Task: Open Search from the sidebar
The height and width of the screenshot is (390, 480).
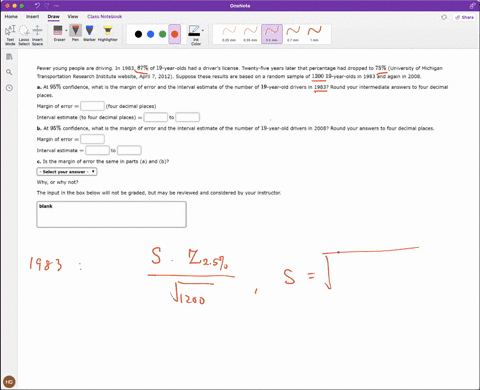Action: point(9,72)
